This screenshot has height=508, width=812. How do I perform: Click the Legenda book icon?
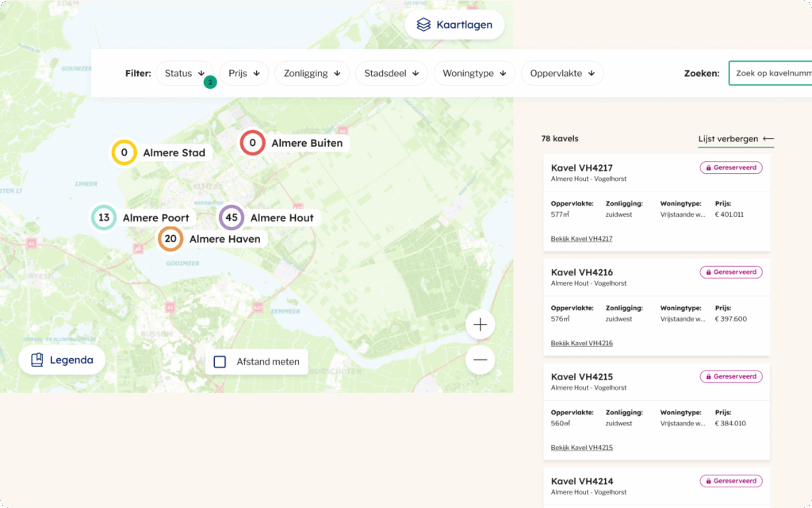click(36, 360)
